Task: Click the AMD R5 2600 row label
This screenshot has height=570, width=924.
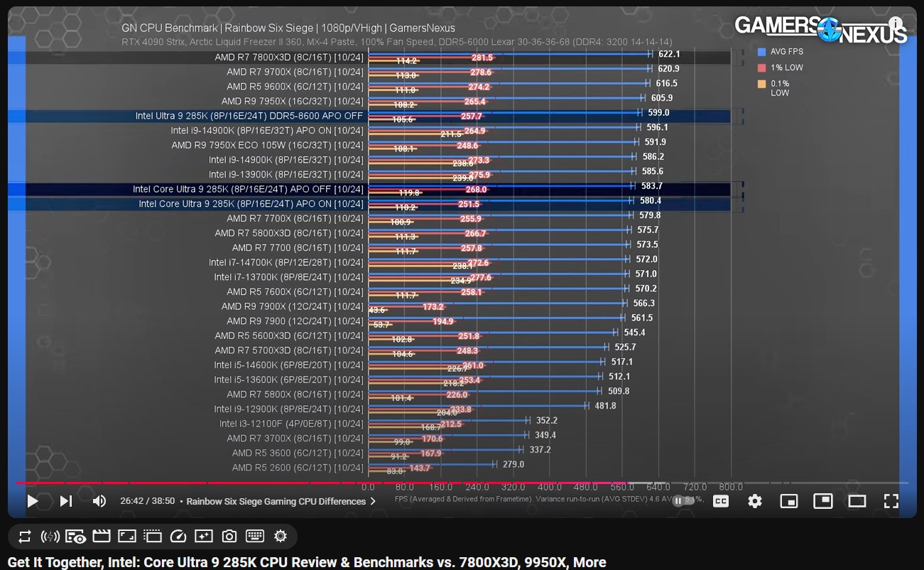Action: coord(298,468)
